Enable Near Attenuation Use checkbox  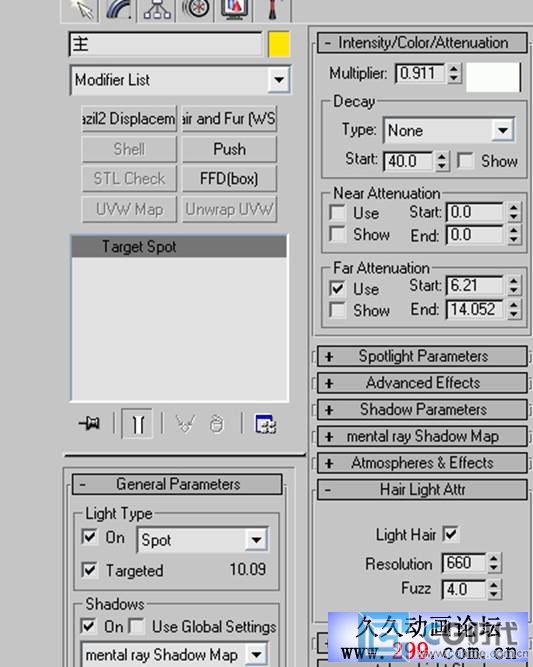[337, 213]
